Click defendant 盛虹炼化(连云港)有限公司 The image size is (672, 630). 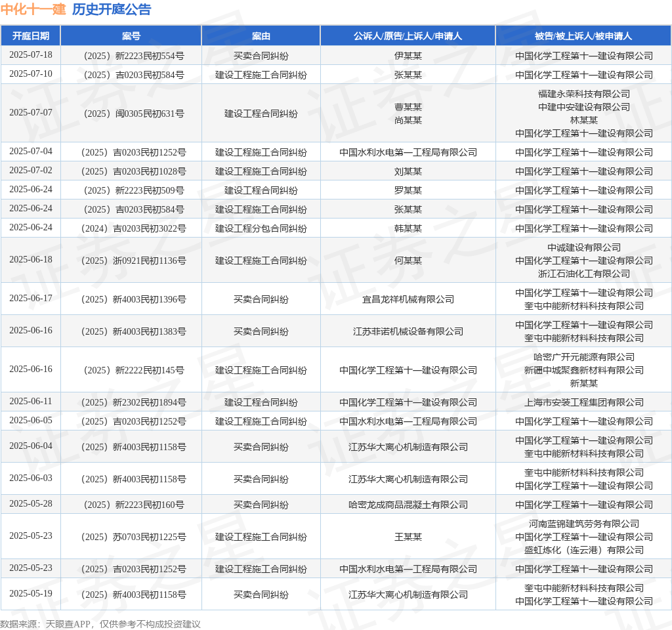click(583, 550)
